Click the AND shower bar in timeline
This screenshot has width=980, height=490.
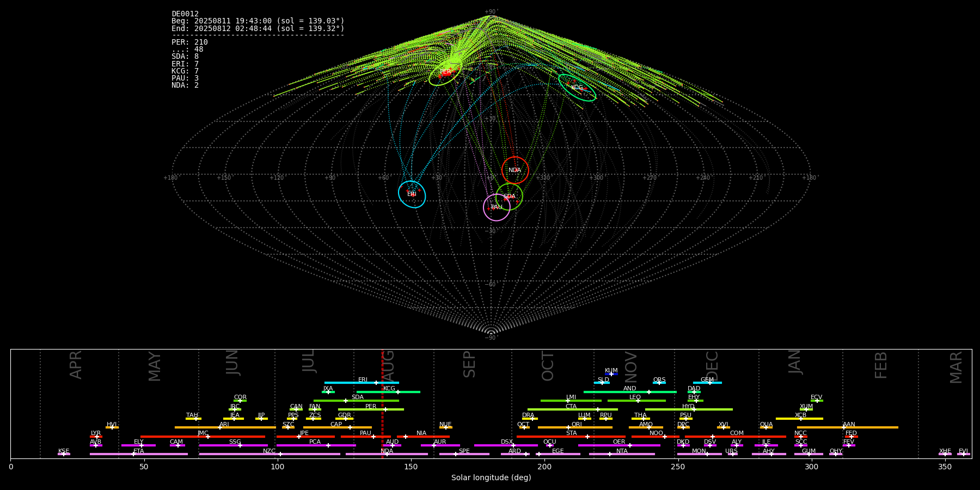[x=630, y=391]
